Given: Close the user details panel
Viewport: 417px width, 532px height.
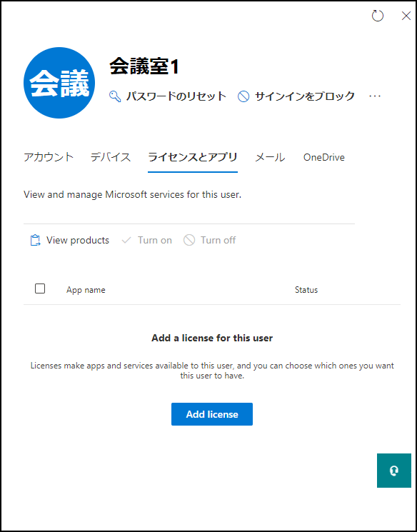Looking at the screenshot, I should click(406, 16).
